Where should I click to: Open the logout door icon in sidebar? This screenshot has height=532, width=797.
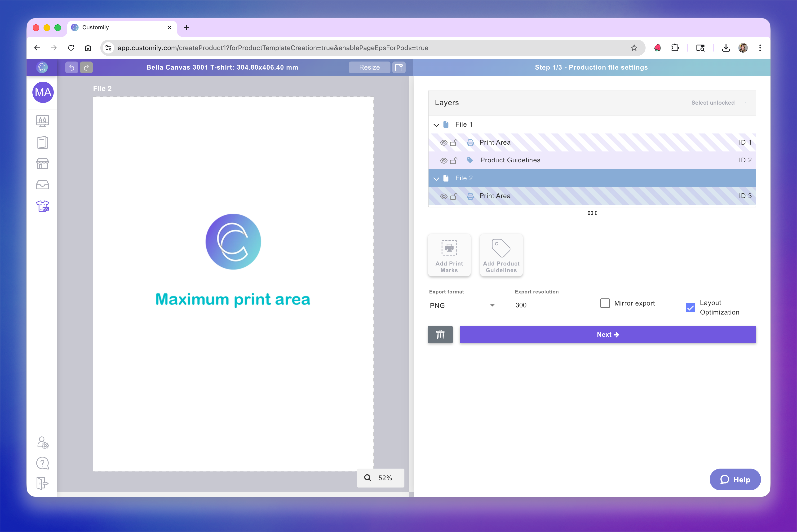[42, 483]
